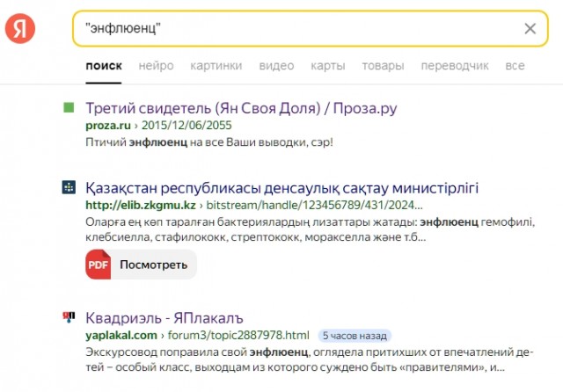Viewport: 563px width, 392px height.
Task: Open the видео tab
Action: point(276,66)
